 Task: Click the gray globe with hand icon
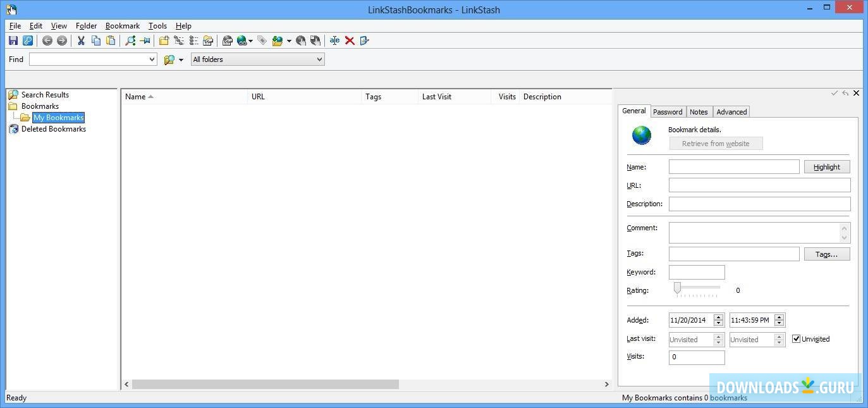coord(301,40)
